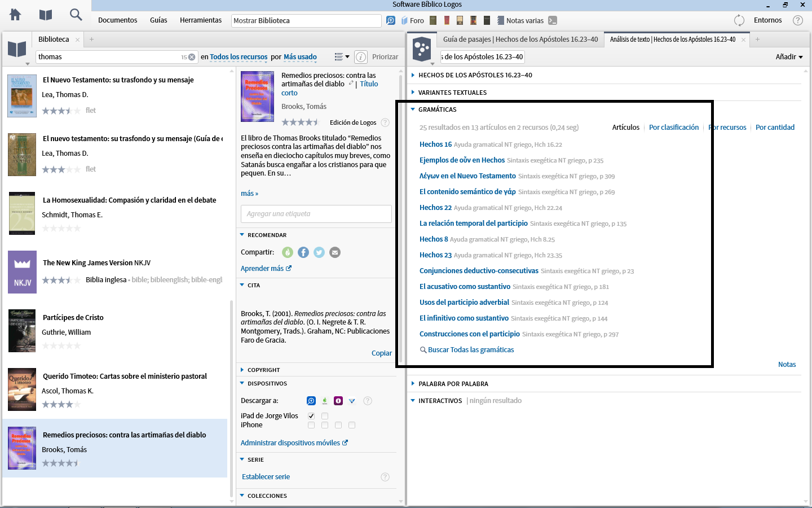Edit title pencil icon before Título corto
The image size is (812, 508).
351,83
